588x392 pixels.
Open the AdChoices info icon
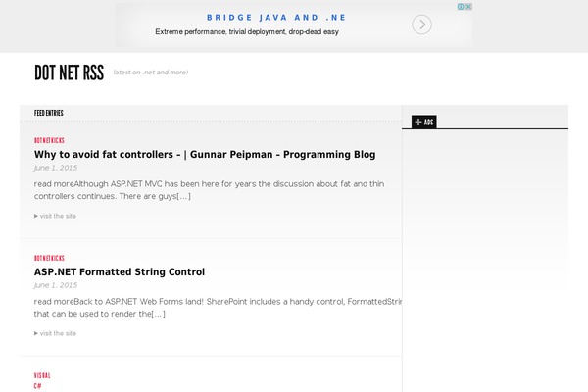tap(461, 7)
